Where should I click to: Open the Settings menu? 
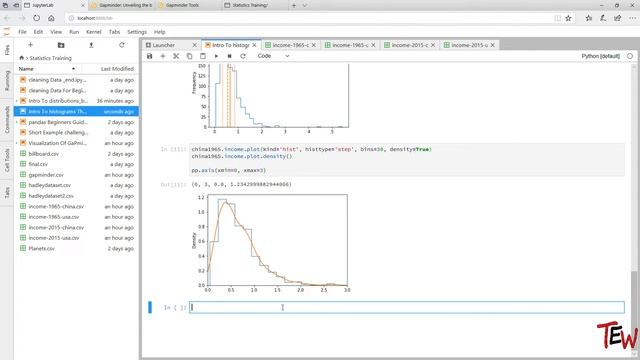(x=137, y=32)
